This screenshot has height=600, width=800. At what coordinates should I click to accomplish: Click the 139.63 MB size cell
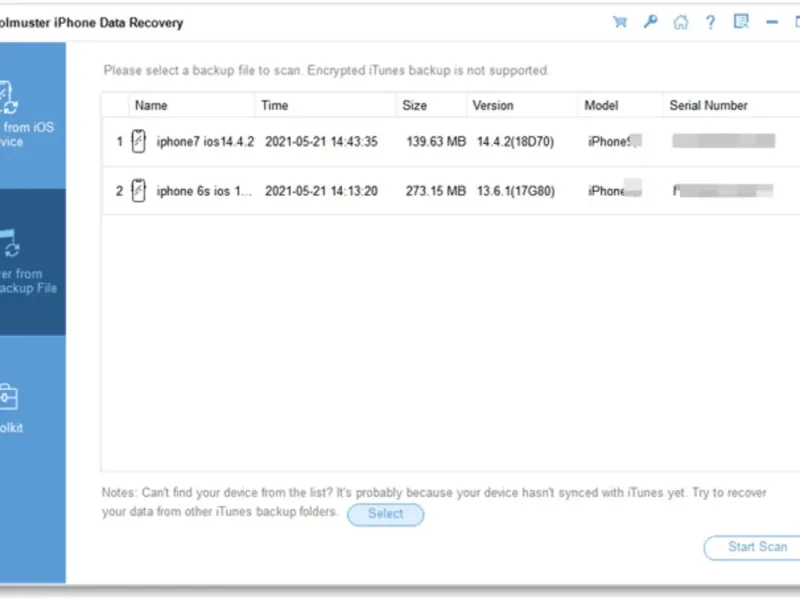point(436,141)
